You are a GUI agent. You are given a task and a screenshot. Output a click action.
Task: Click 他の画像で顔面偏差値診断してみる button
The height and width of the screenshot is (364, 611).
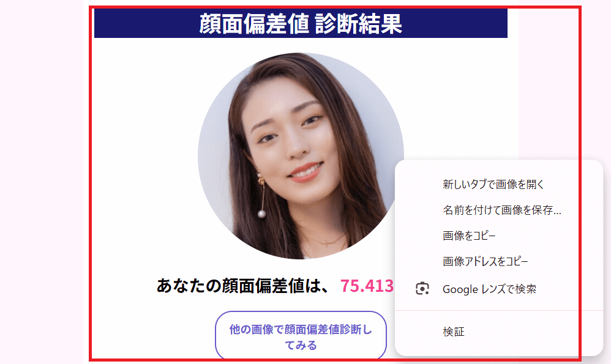(x=301, y=336)
